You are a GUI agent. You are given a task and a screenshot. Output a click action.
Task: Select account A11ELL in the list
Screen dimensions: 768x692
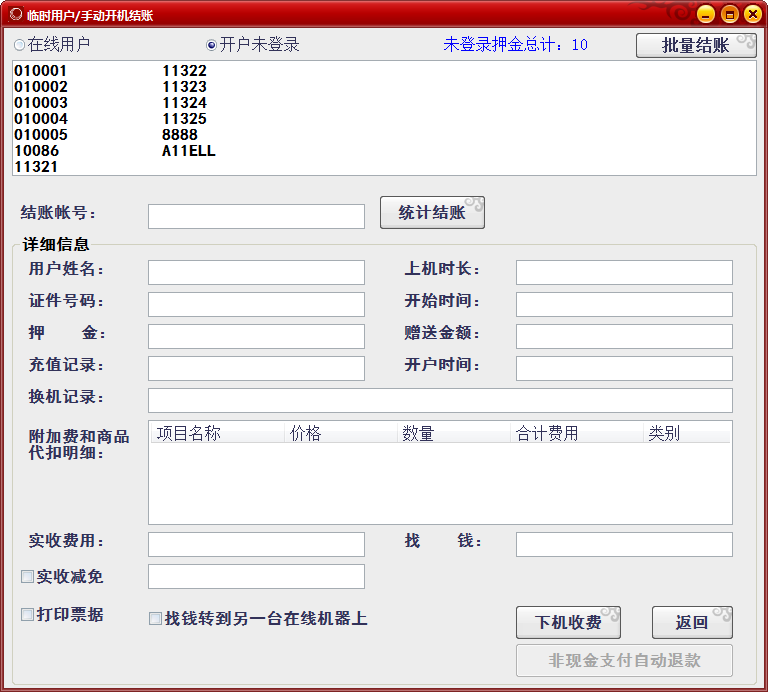[189, 151]
